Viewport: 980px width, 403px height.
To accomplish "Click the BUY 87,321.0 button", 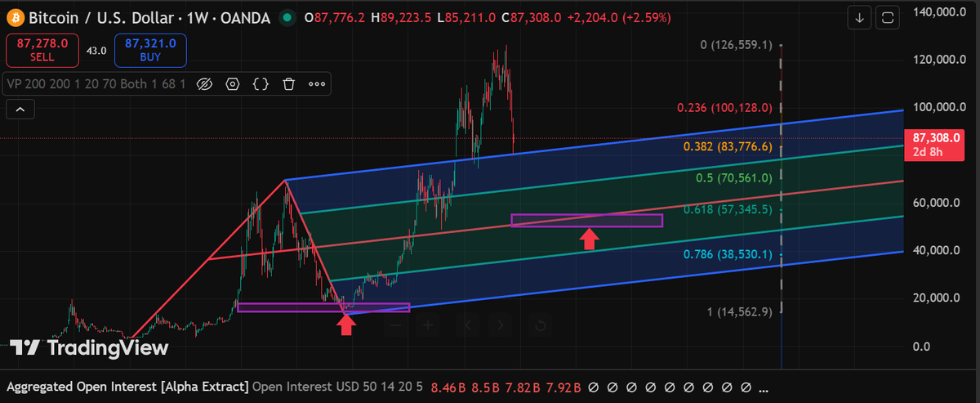I will coord(151,50).
